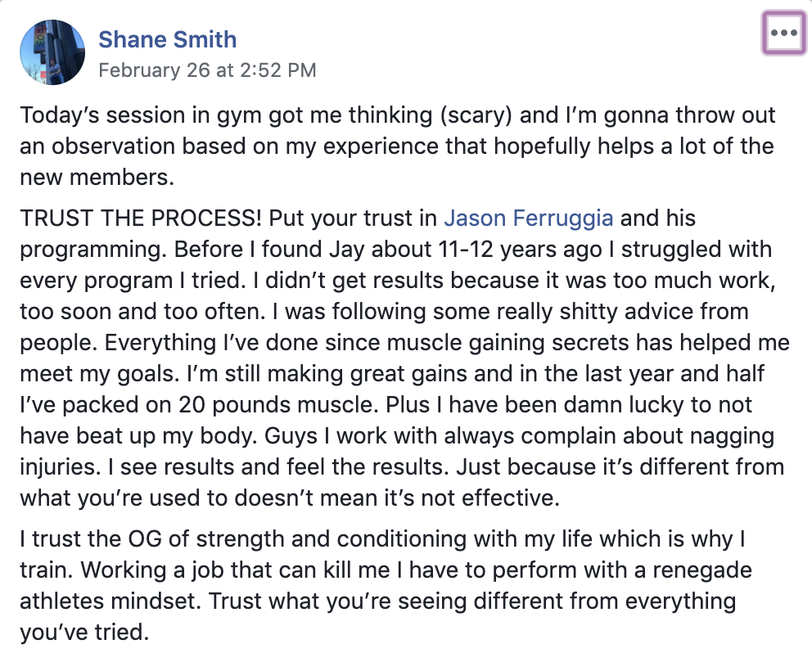The image size is (812, 653).
Task: Click the final words 'you've tried.'
Action: (84, 632)
